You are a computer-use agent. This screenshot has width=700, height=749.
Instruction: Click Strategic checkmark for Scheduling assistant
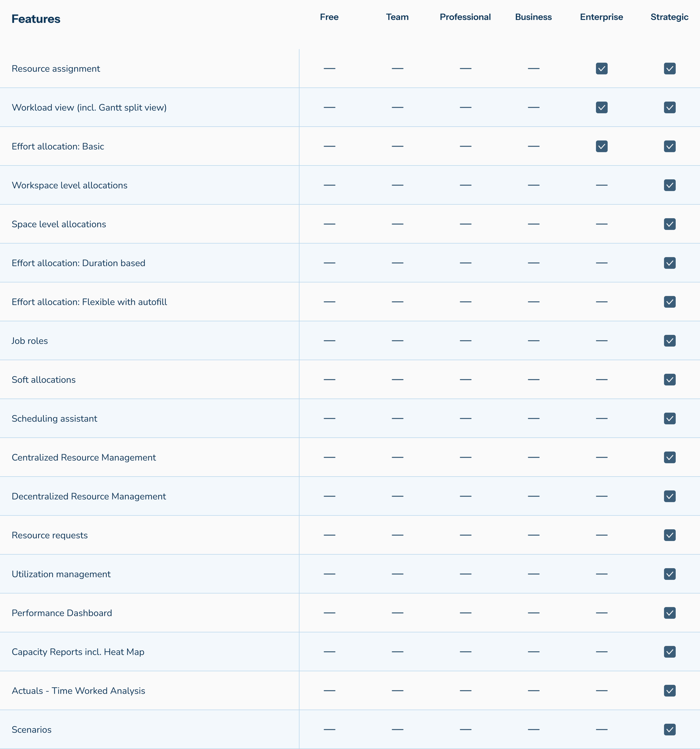pyautogui.click(x=670, y=418)
